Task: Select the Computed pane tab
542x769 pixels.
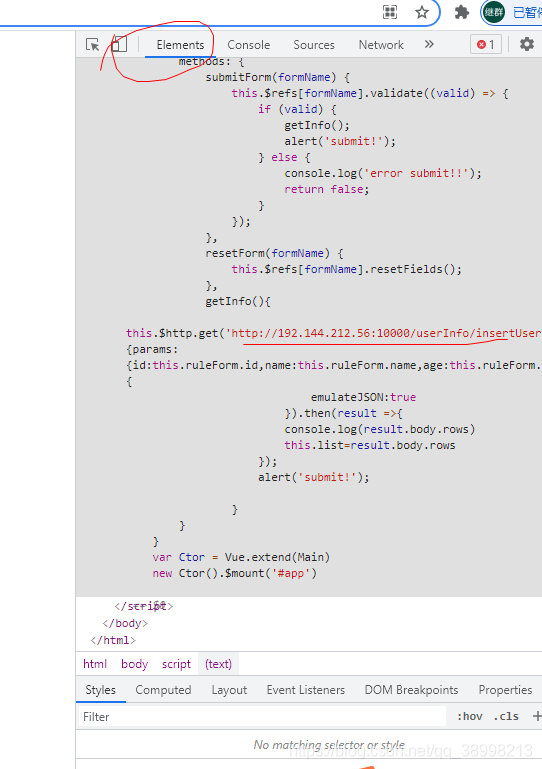Action: [x=163, y=690]
